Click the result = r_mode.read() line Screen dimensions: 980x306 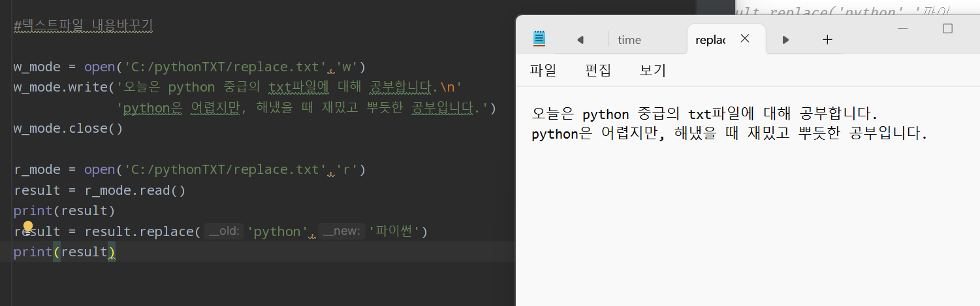pos(99,191)
